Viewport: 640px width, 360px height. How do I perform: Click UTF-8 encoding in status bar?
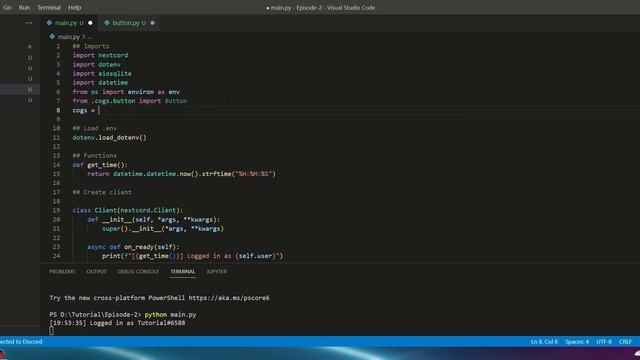[x=604, y=342]
